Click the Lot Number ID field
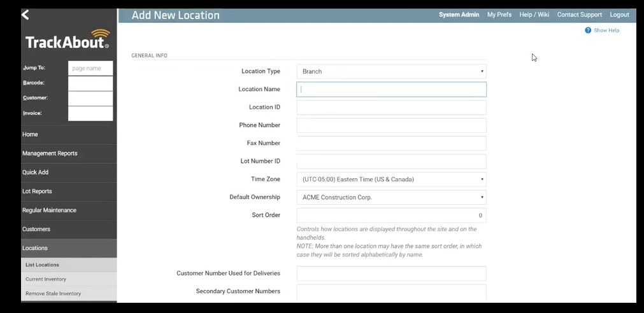The image size is (644, 313). tap(391, 161)
